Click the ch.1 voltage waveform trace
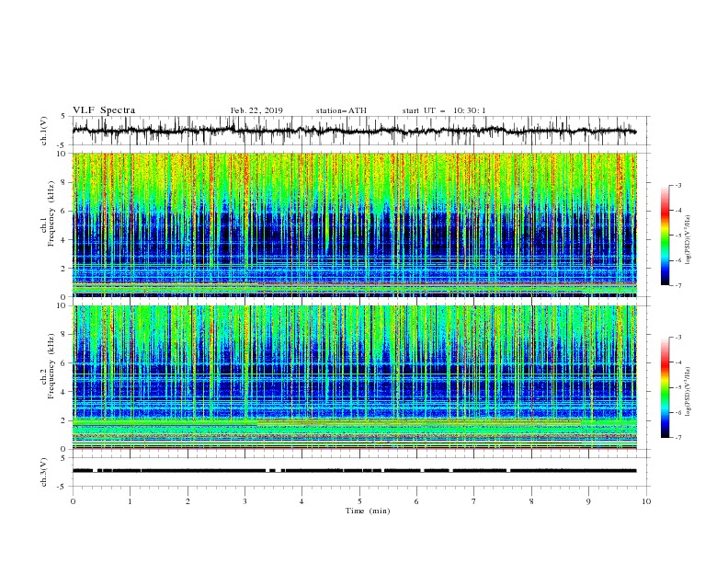This screenshot has height=563, width=728. (354, 131)
